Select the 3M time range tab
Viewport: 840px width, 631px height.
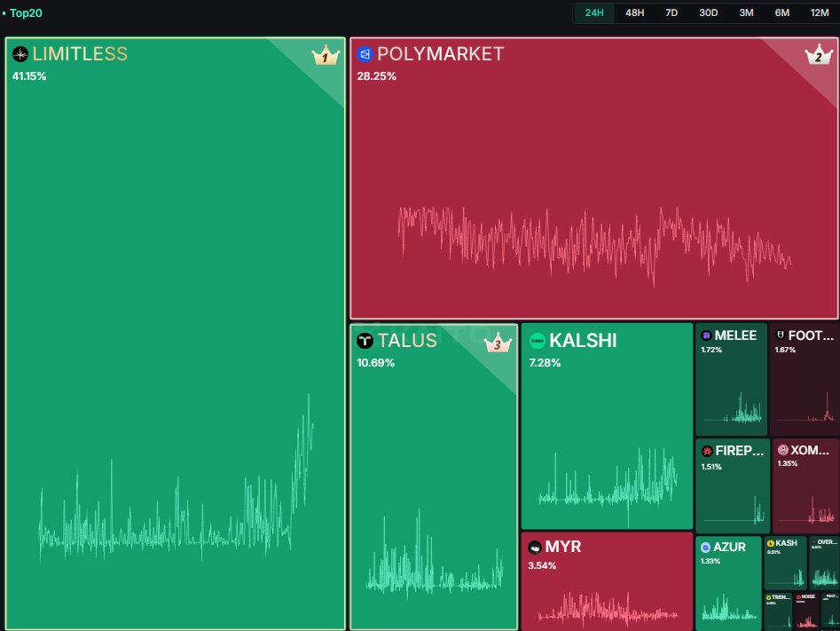click(x=746, y=12)
